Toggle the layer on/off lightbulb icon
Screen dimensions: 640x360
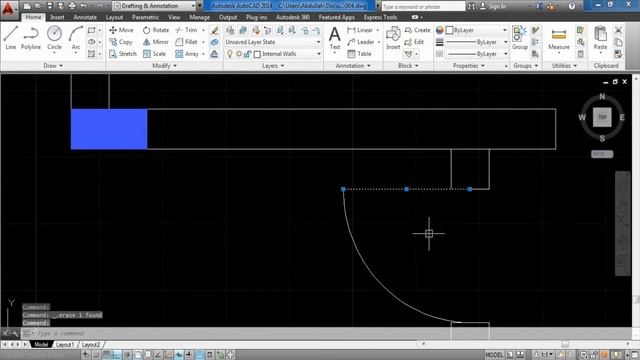(x=230, y=54)
